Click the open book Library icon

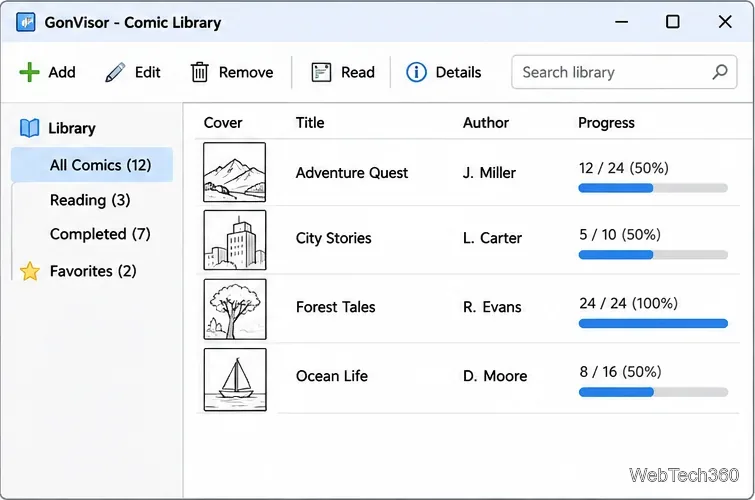(29, 128)
